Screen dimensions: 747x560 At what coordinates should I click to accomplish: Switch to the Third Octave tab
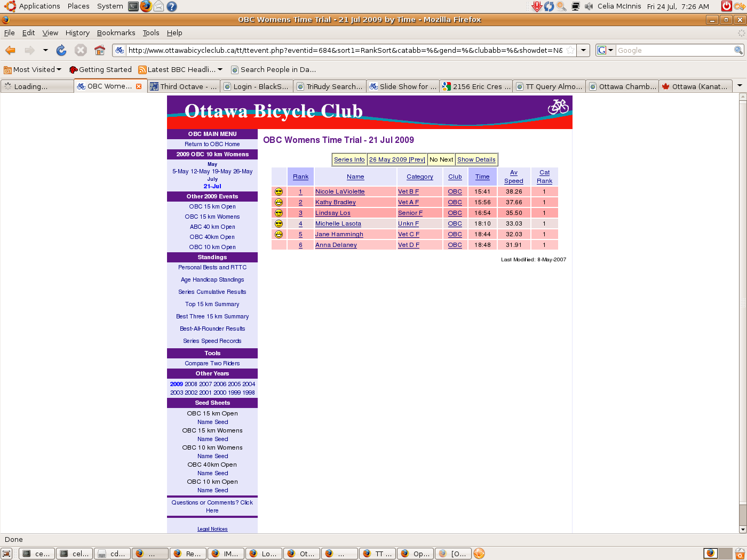(183, 86)
